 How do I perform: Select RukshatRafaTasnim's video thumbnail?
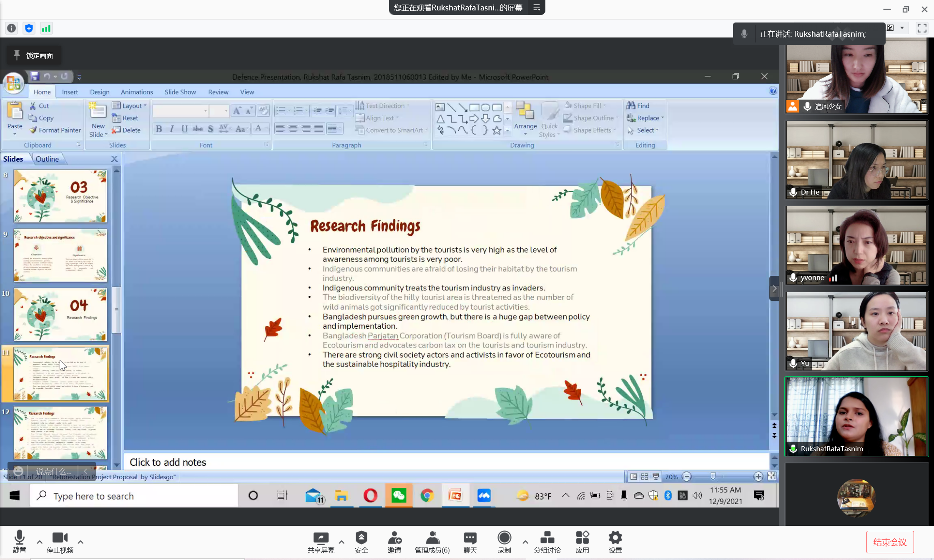(856, 417)
